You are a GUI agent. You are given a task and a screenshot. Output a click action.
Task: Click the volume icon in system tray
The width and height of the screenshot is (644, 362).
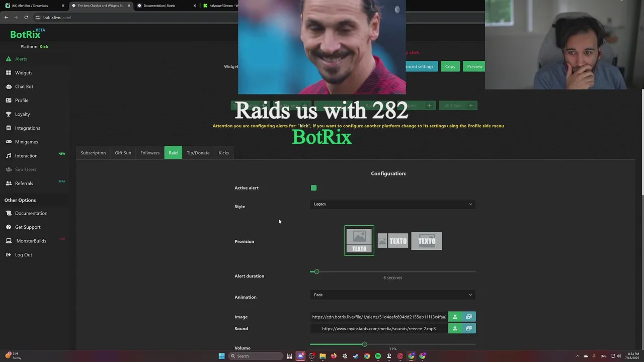tap(619, 356)
